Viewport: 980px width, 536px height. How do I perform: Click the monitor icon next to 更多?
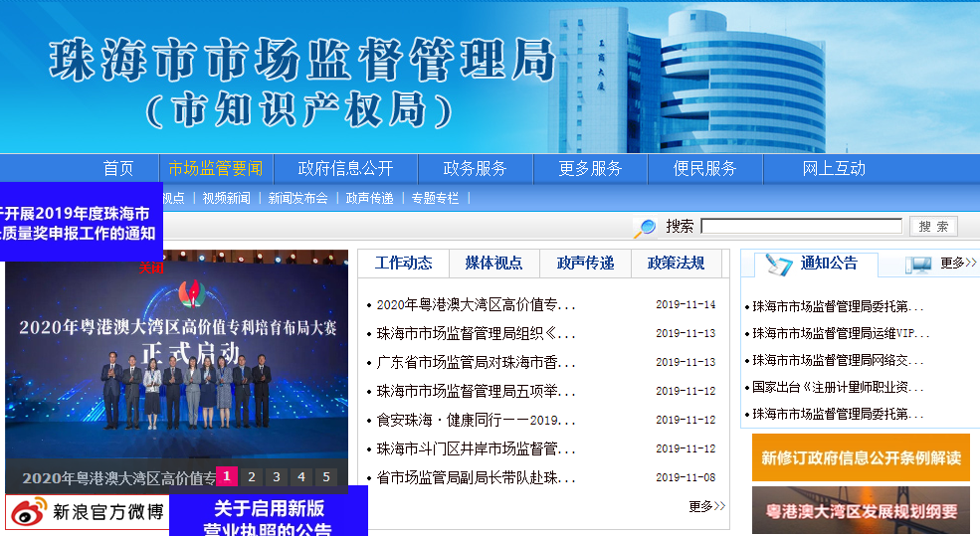click(x=918, y=265)
